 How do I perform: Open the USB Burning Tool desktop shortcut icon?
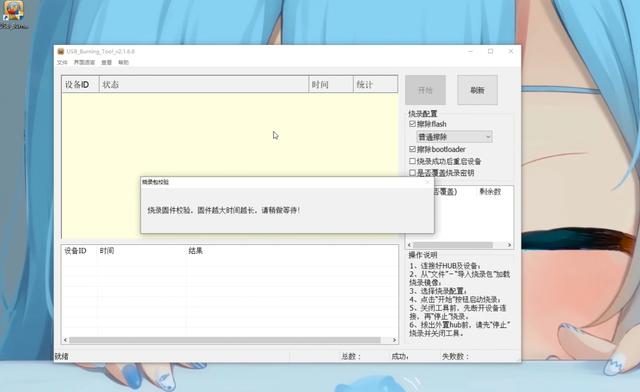[x=13, y=15]
